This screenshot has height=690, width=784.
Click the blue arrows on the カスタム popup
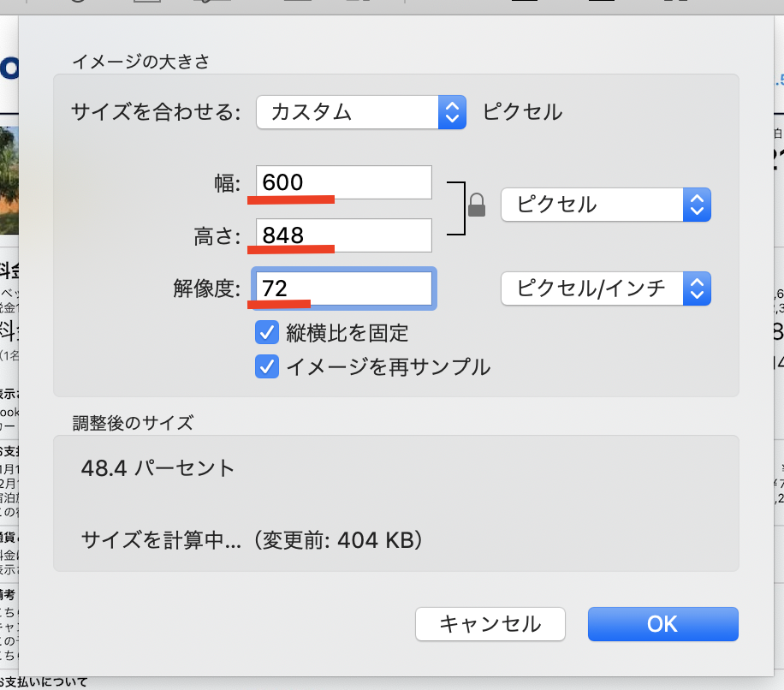pyautogui.click(x=452, y=112)
